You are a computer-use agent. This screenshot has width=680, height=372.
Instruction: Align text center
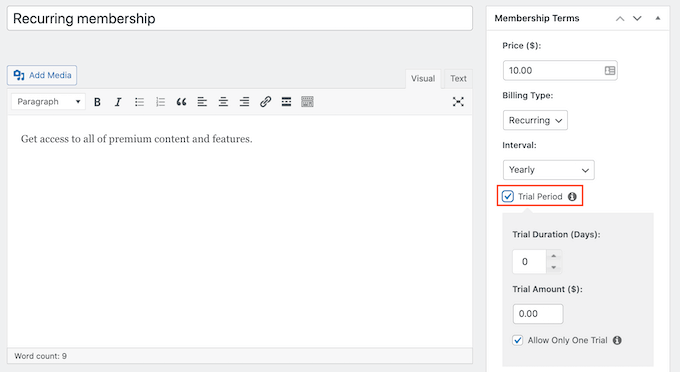[223, 102]
